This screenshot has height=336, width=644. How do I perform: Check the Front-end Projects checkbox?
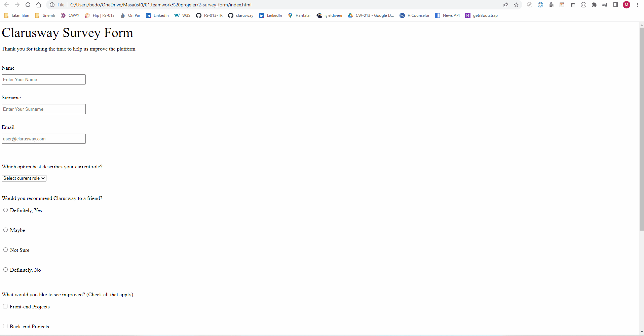tap(5, 306)
